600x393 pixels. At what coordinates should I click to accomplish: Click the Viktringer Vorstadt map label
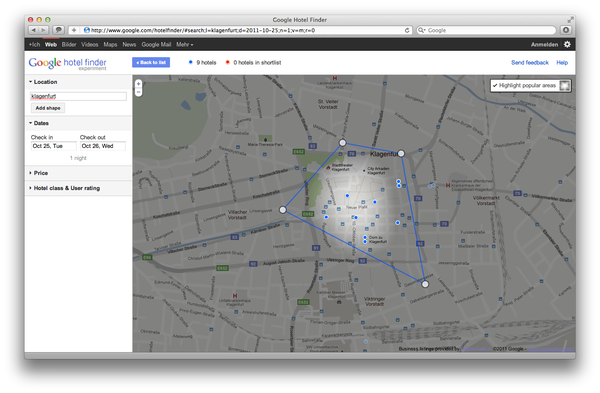pos(374,301)
